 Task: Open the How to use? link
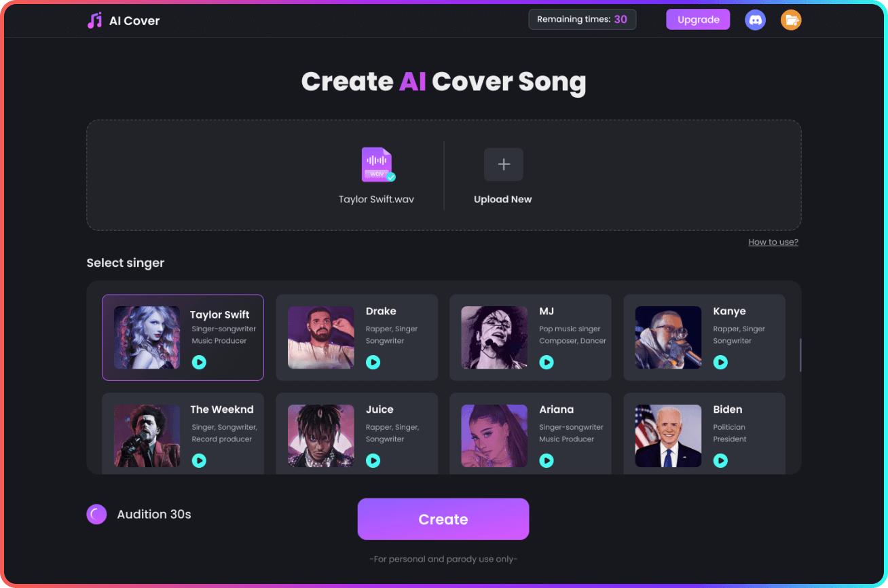coord(773,242)
